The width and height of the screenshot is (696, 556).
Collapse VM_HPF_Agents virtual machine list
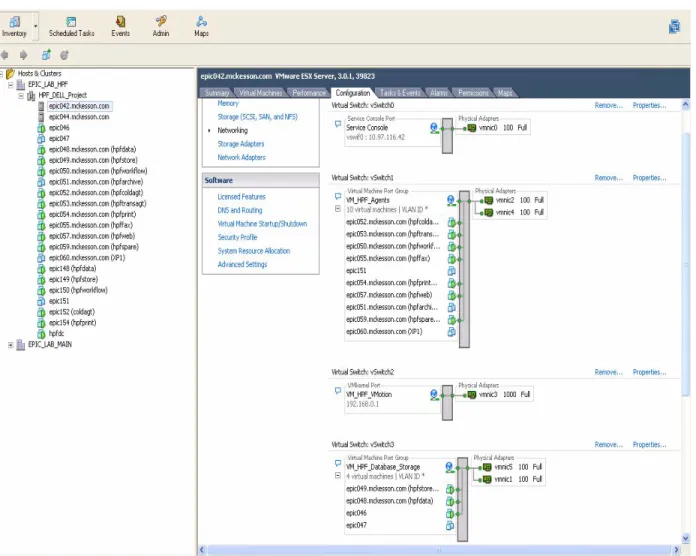338,209
